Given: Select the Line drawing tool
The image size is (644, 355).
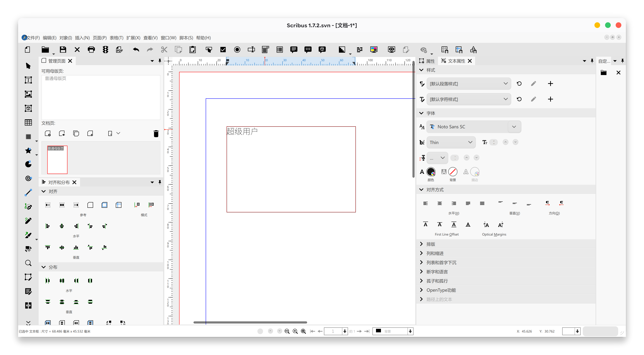Looking at the screenshot, I should (x=28, y=193).
